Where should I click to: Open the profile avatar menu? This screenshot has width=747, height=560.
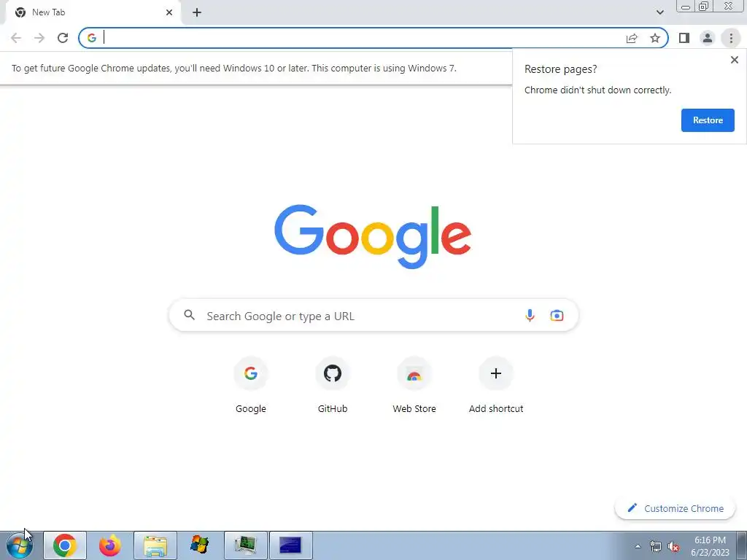pyautogui.click(x=708, y=38)
